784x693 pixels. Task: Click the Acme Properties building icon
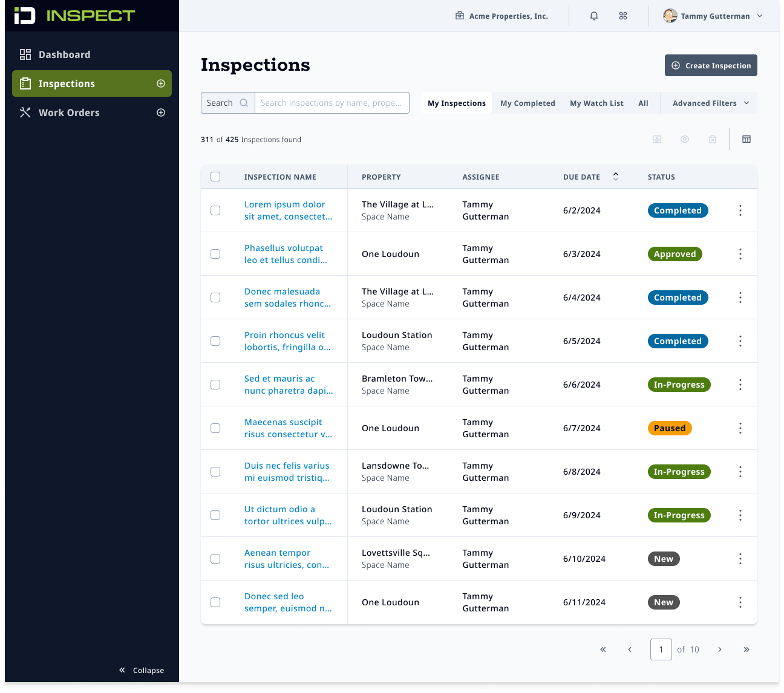(x=460, y=16)
